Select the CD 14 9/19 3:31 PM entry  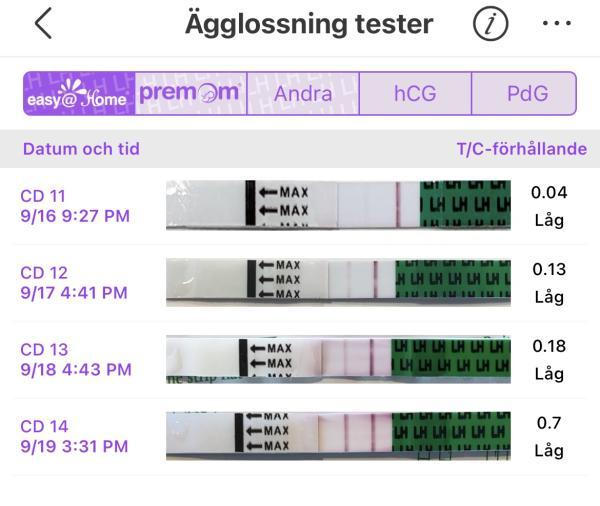pos(74,436)
